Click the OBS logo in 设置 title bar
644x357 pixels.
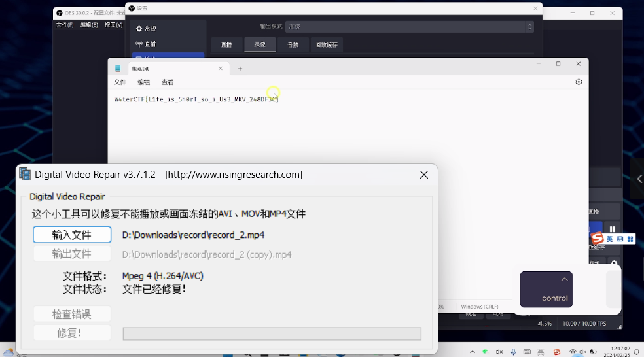[132, 8]
